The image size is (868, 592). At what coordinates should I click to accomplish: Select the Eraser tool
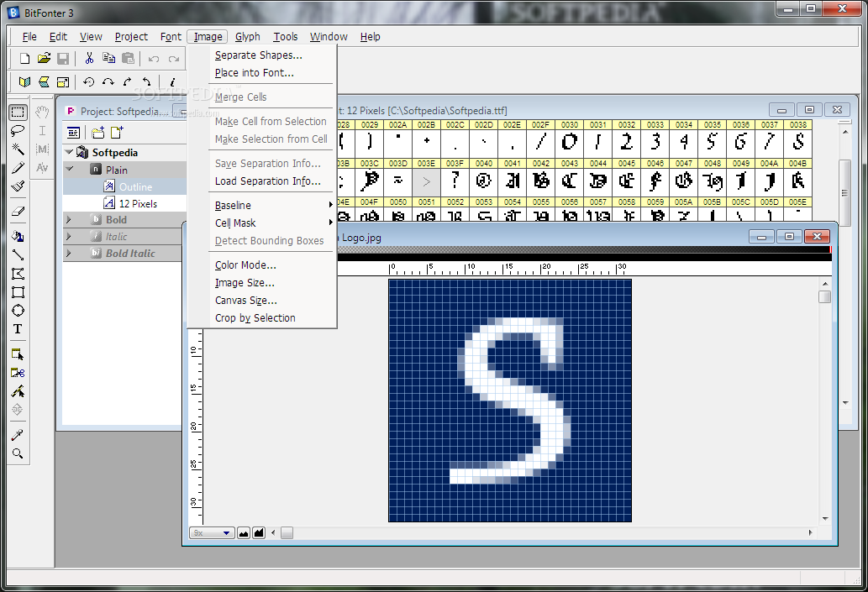coord(18,211)
